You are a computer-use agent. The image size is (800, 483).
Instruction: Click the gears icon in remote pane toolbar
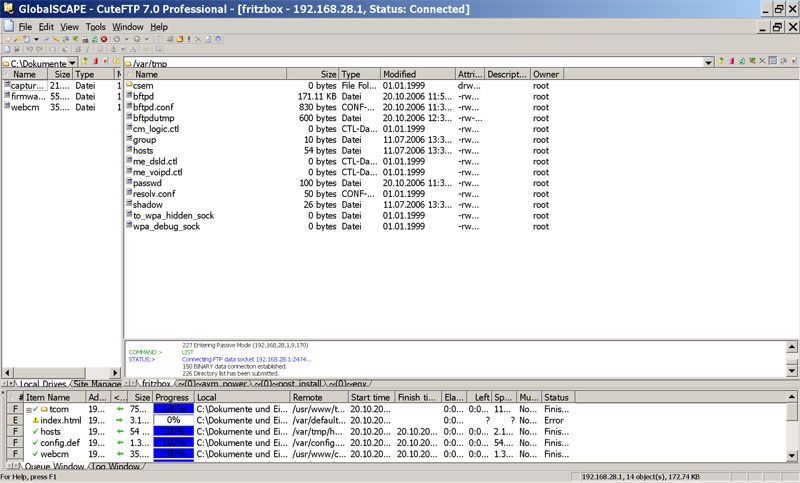784,61
